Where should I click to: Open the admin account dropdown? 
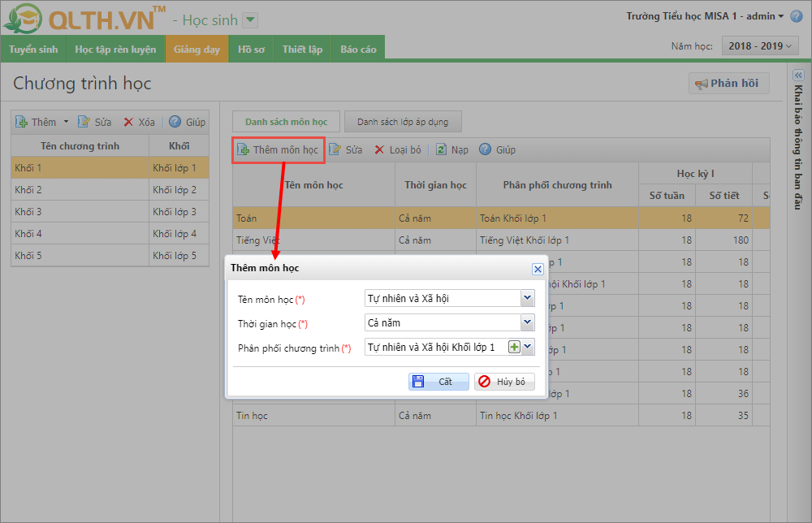[x=780, y=16]
